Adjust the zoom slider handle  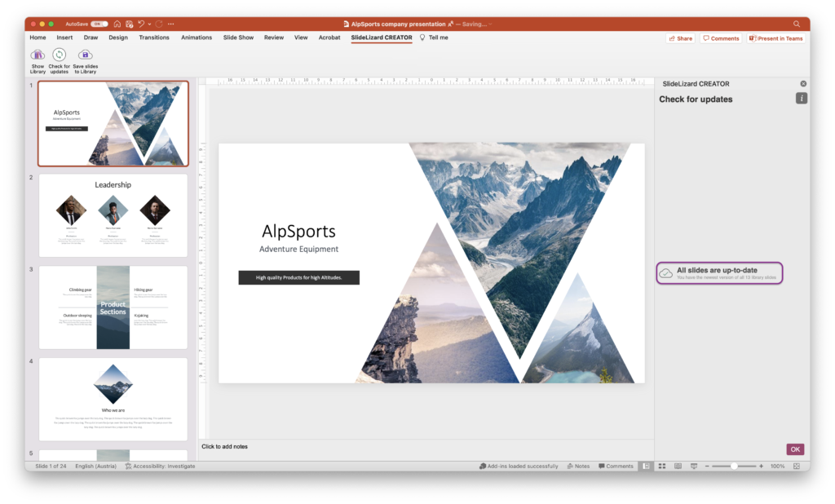pyautogui.click(x=734, y=466)
